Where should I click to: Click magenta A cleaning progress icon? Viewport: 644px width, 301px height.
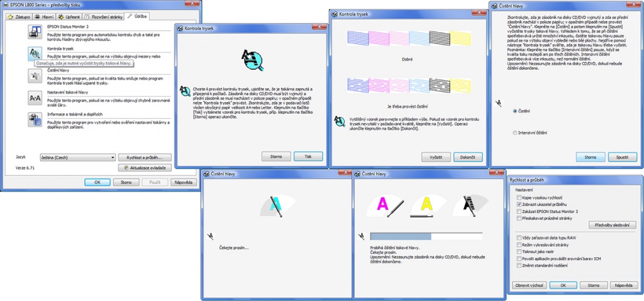coord(385,205)
